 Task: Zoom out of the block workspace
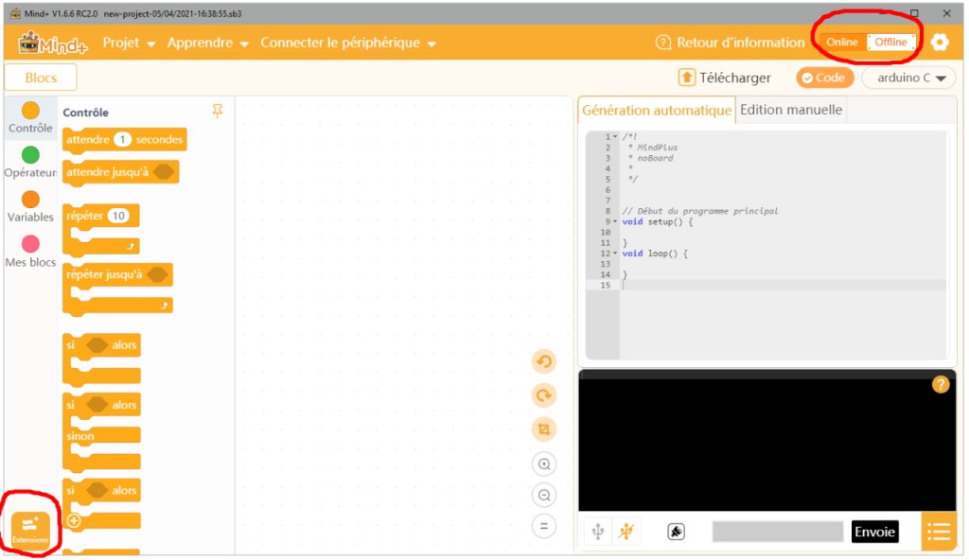click(543, 496)
